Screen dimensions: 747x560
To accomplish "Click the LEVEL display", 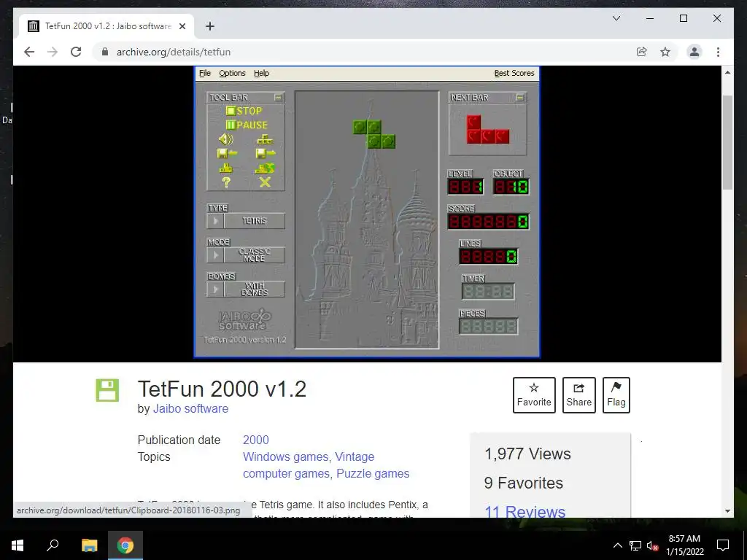I will (x=465, y=187).
